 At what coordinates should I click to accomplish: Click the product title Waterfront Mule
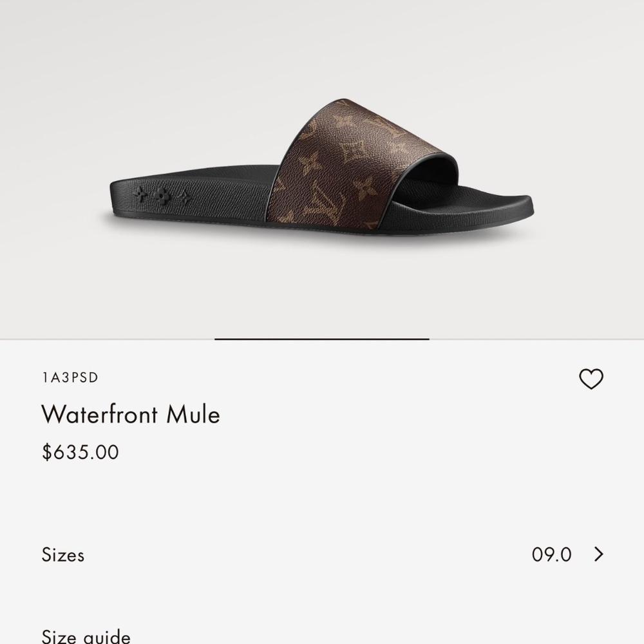click(130, 415)
